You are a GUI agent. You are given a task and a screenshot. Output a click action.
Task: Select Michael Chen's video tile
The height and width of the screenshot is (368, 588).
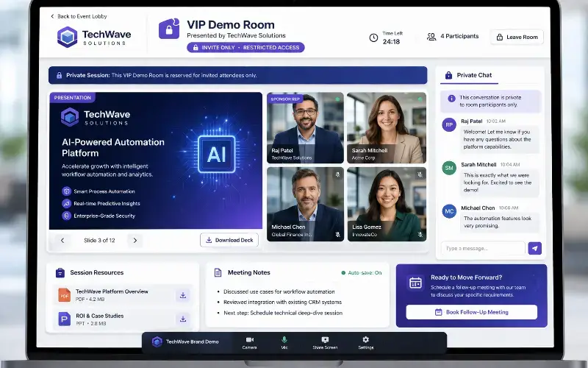pyautogui.click(x=305, y=204)
